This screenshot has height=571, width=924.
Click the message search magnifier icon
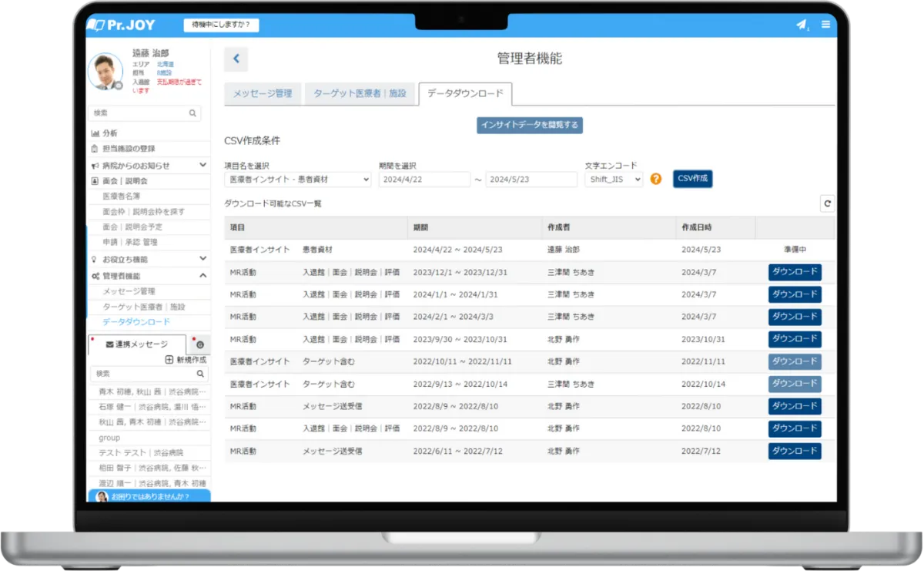tap(200, 374)
